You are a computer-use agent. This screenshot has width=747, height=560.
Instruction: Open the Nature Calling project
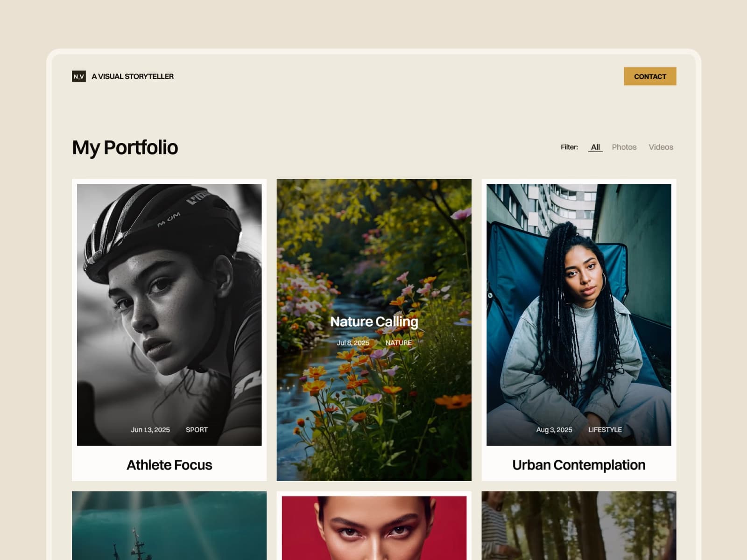pos(373,322)
